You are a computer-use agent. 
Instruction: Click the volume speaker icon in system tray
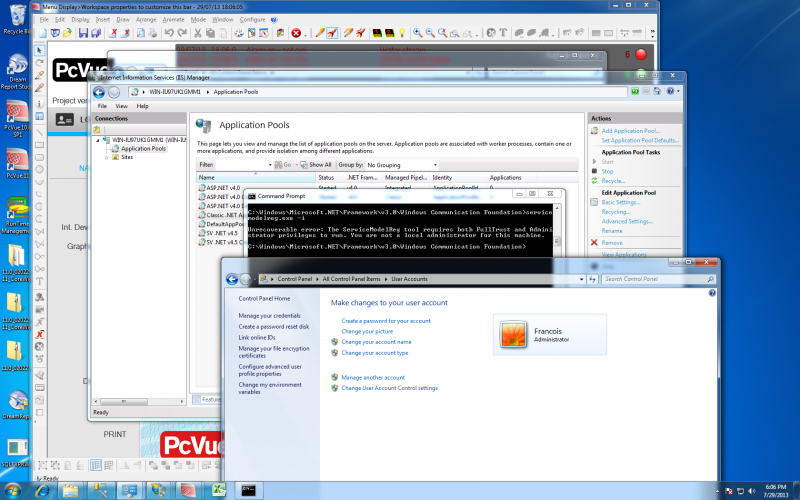[x=752, y=491]
